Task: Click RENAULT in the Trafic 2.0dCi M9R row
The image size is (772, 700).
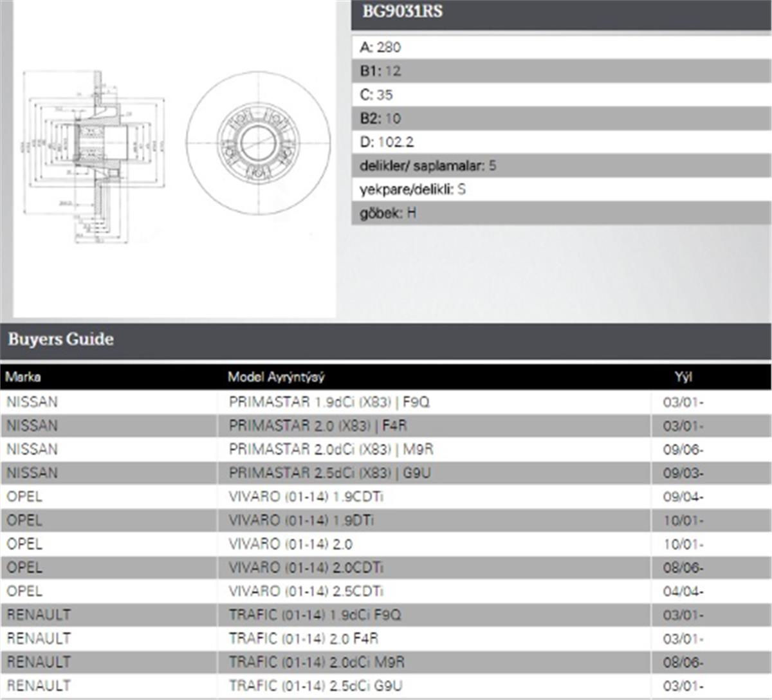Action: 39,662
